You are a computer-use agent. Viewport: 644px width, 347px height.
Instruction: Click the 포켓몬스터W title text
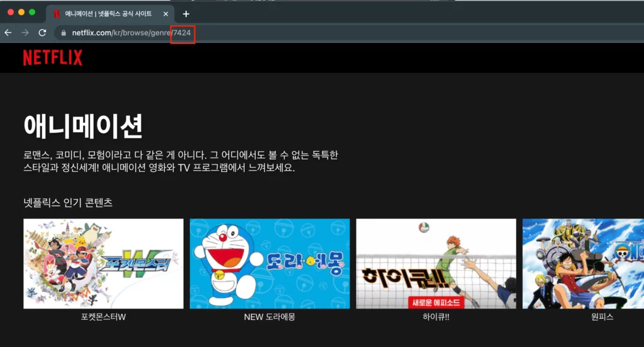[104, 317]
